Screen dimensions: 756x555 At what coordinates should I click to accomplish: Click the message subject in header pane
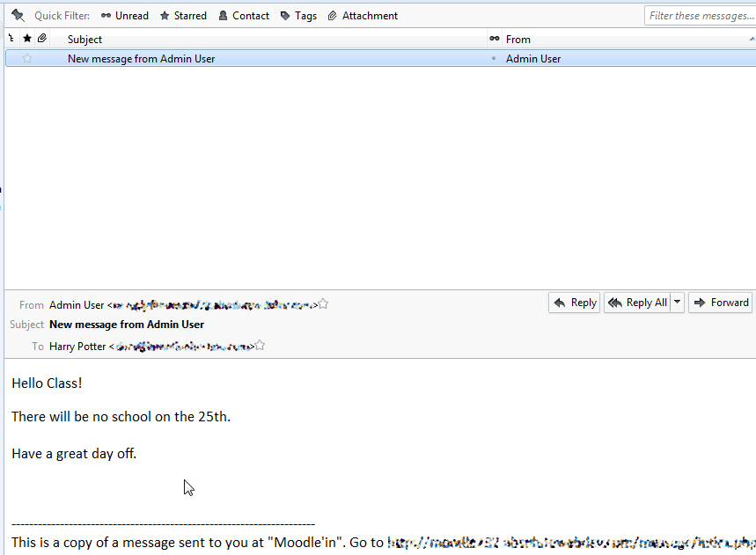(x=127, y=325)
